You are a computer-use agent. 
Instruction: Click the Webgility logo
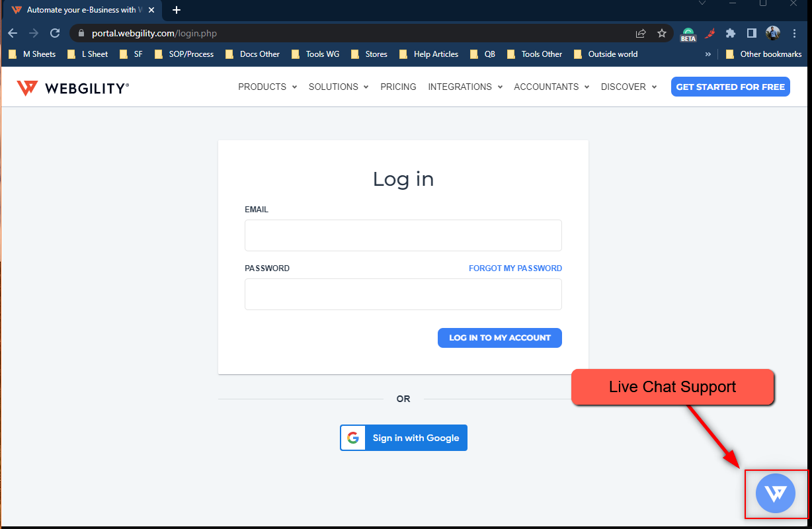coord(73,88)
